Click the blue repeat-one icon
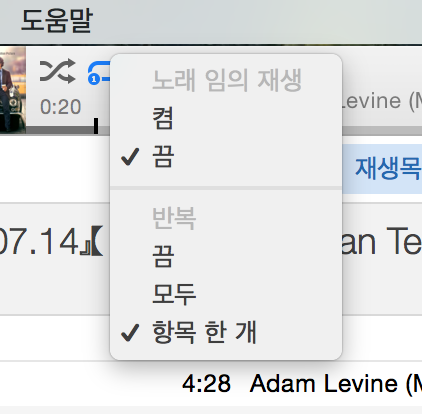The image size is (422, 414). pyautogui.click(x=99, y=73)
